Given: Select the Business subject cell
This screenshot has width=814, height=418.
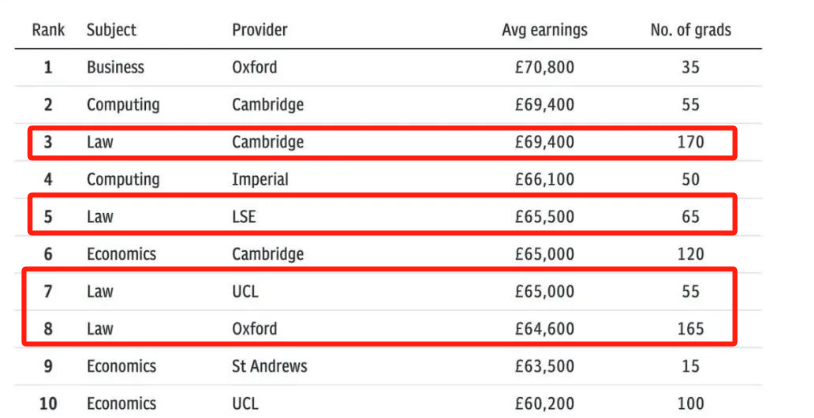Looking at the screenshot, I should [115, 68].
